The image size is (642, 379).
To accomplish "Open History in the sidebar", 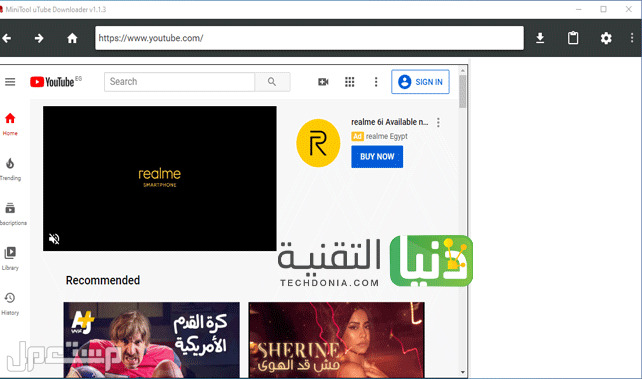I will pyautogui.click(x=10, y=304).
